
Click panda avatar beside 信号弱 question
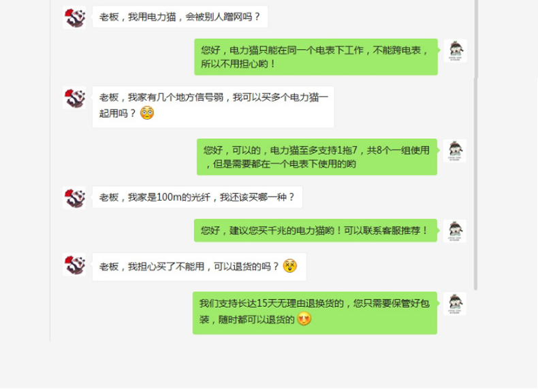74,98
